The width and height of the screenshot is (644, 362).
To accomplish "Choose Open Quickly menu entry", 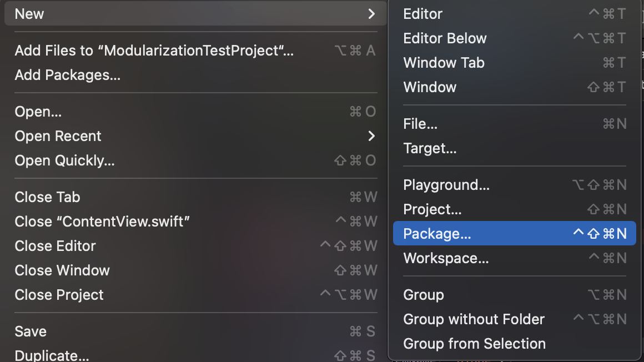I will tap(64, 160).
